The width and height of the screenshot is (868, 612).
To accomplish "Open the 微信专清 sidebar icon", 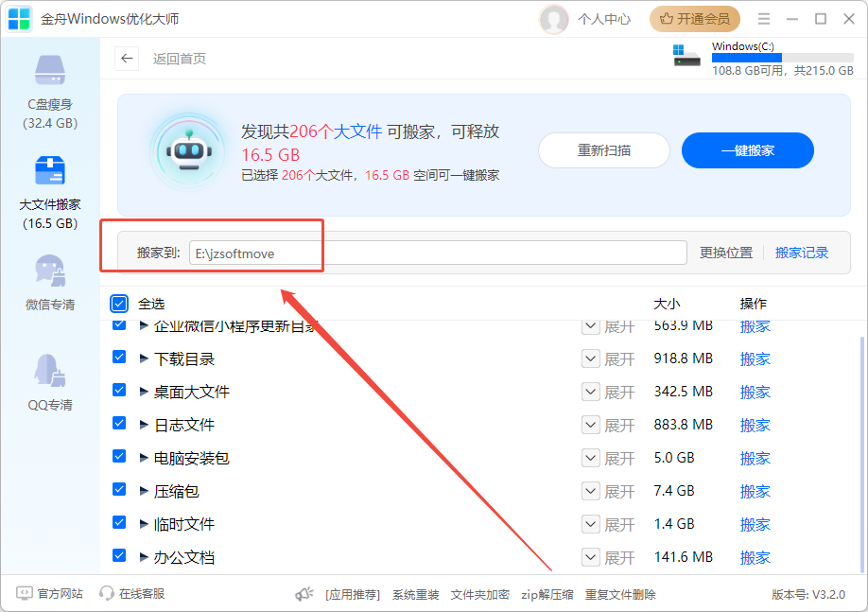I will pos(50,271).
